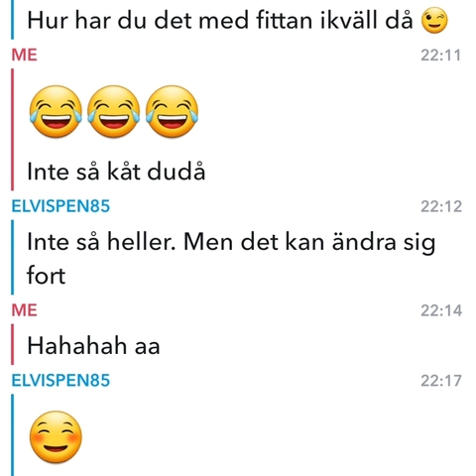Click the 22:17 timestamp
The height and width of the screenshot is (476, 476).
point(441,381)
